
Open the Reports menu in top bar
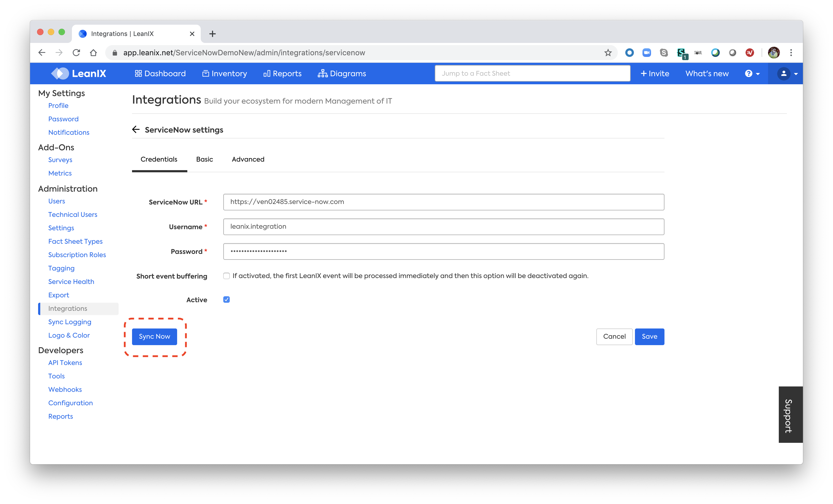point(282,74)
